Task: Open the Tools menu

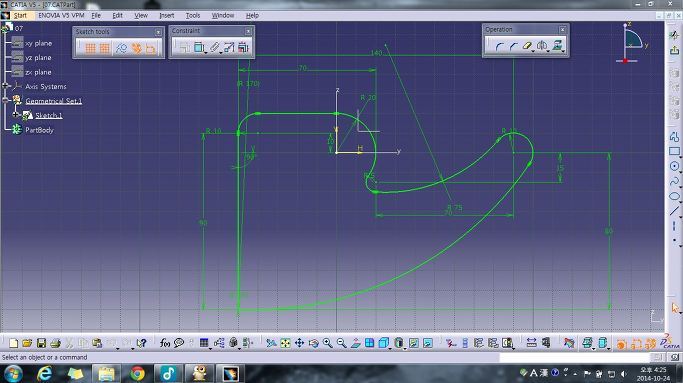Action: [193, 15]
